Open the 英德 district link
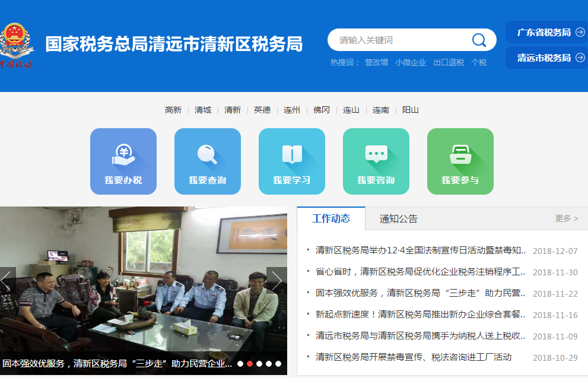 (262, 110)
